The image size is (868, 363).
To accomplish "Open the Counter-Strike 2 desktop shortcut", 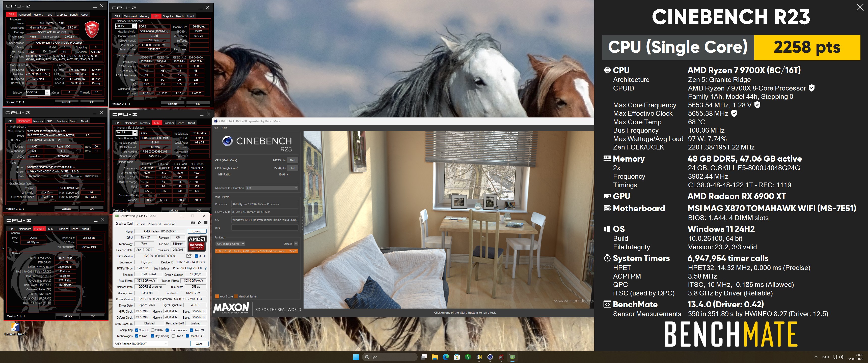I will pos(15,329).
